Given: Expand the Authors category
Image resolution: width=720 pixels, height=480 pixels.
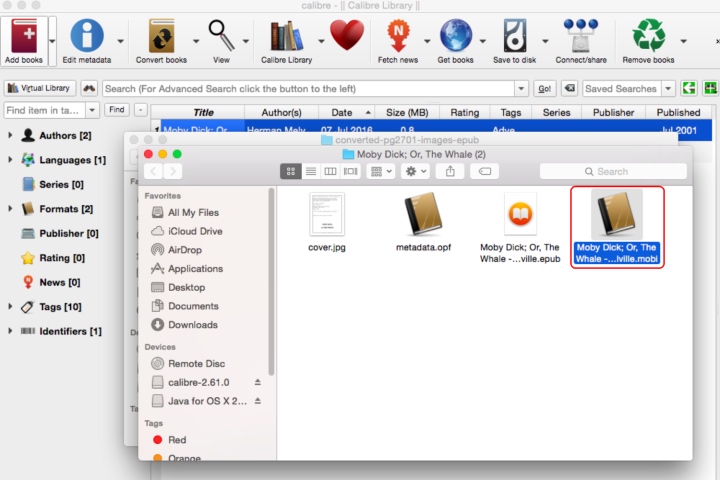Looking at the screenshot, I should (10, 135).
